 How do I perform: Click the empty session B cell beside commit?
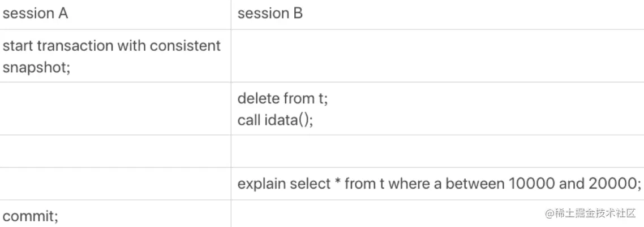[437, 213]
